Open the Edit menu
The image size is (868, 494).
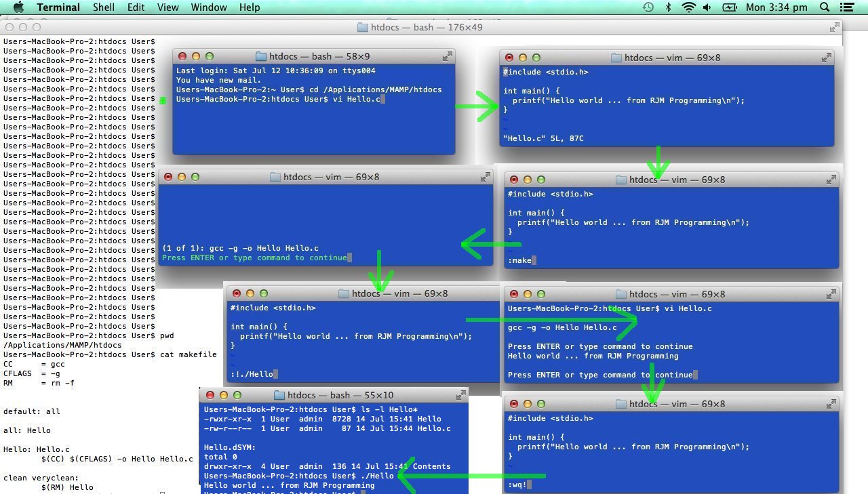tap(136, 7)
